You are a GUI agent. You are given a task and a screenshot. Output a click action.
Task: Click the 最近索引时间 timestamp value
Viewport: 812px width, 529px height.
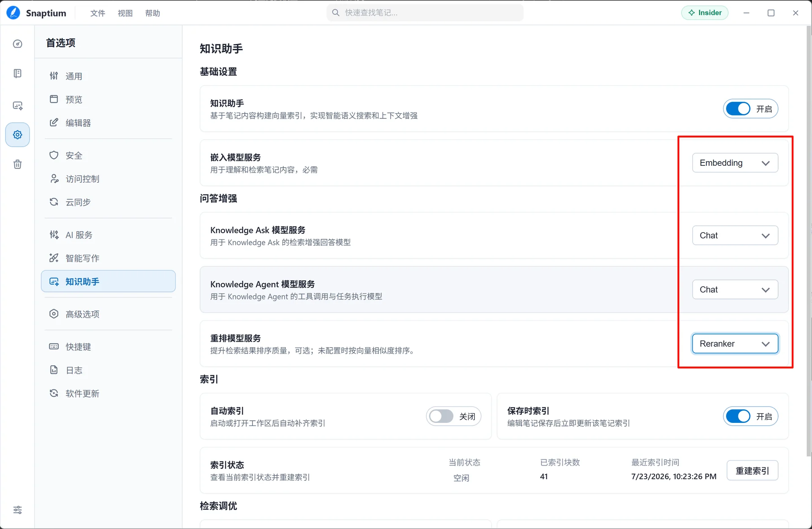(674, 477)
